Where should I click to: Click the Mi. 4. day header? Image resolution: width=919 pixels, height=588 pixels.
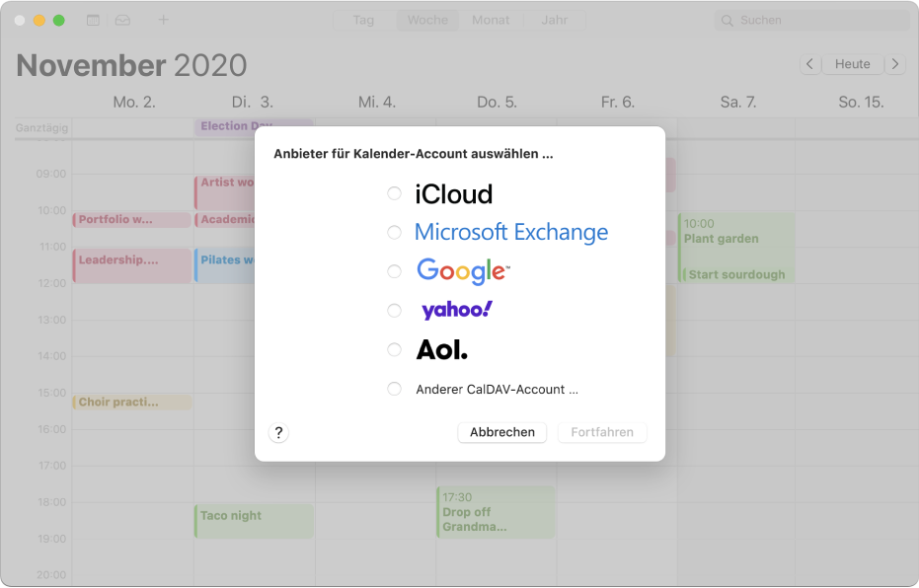pyautogui.click(x=377, y=102)
